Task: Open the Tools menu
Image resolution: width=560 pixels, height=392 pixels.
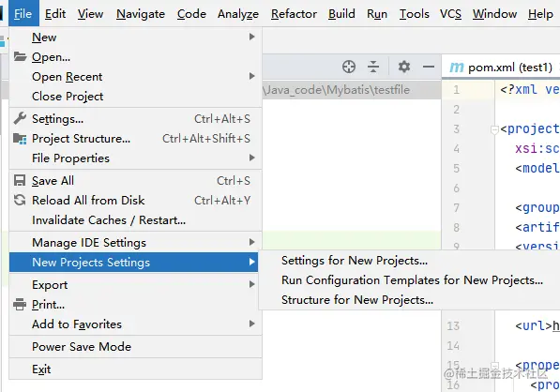Action: 414,13
